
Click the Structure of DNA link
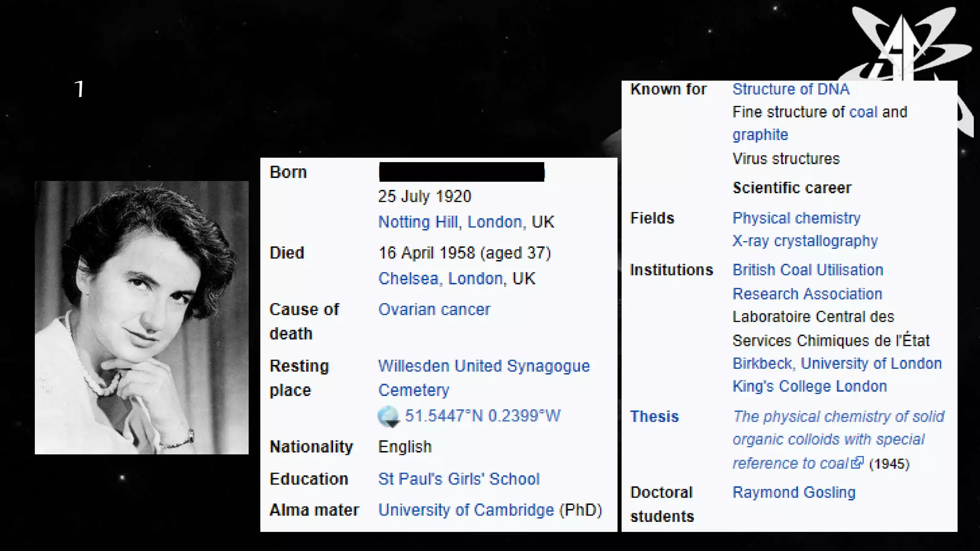pos(791,89)
